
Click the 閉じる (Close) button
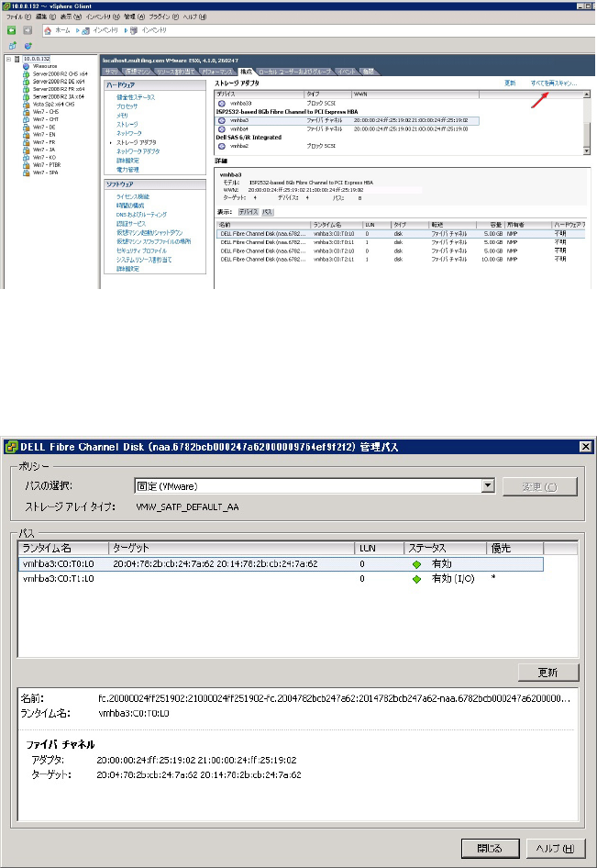click(490, 848)
